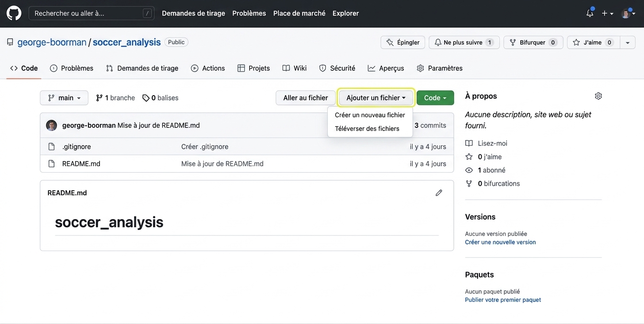Image resolution: width=644 pixels, height=324 pixels.
Task: Click Créer une nouvelle version
Action: (500, 242)
